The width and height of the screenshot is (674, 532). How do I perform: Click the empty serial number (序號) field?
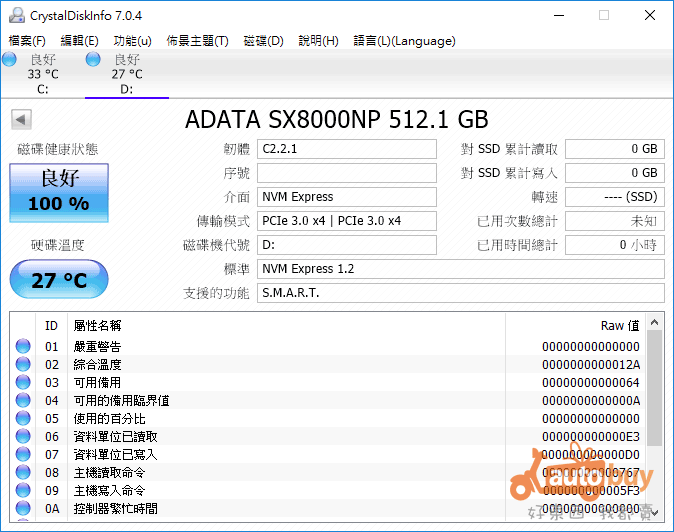pyautogui.click(x=347, y=173)
